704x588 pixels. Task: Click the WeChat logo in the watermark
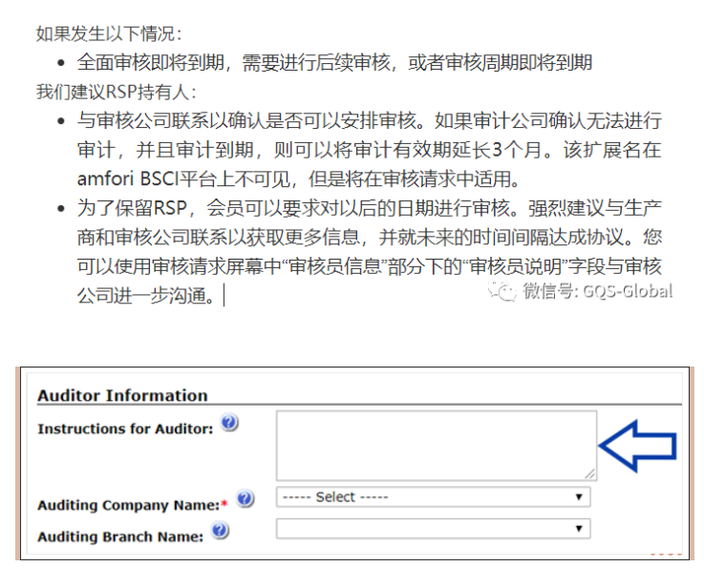click(502, 291)
